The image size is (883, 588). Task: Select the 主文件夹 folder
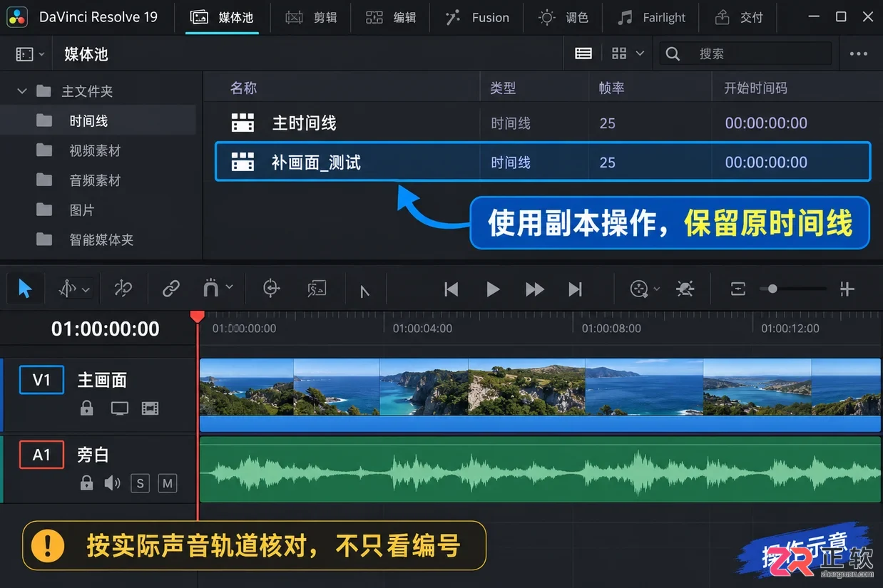(87, 91)
